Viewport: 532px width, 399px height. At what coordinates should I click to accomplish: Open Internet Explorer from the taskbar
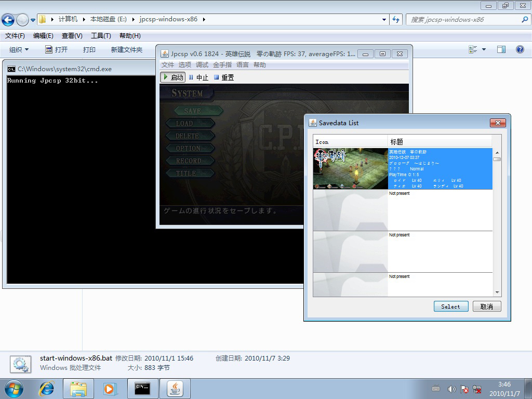click(x=47, y=389)
